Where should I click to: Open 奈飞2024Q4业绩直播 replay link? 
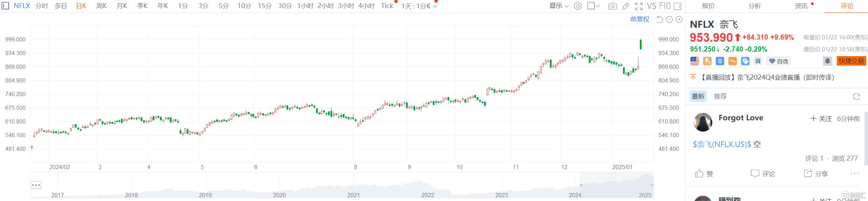coord(767,78)
